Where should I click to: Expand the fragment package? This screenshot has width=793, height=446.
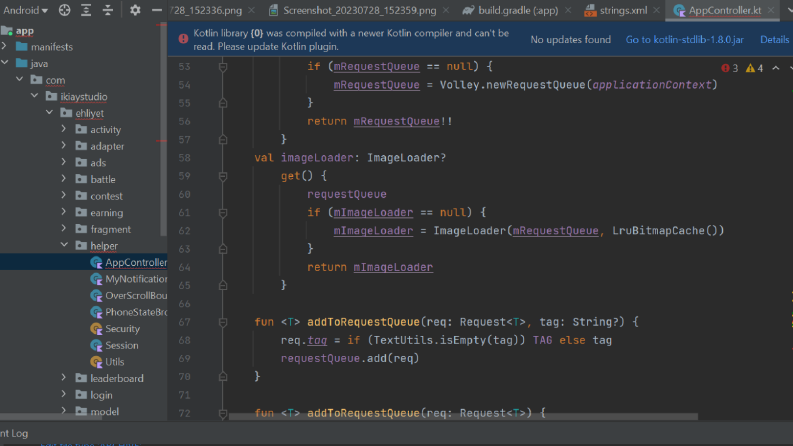64,229
